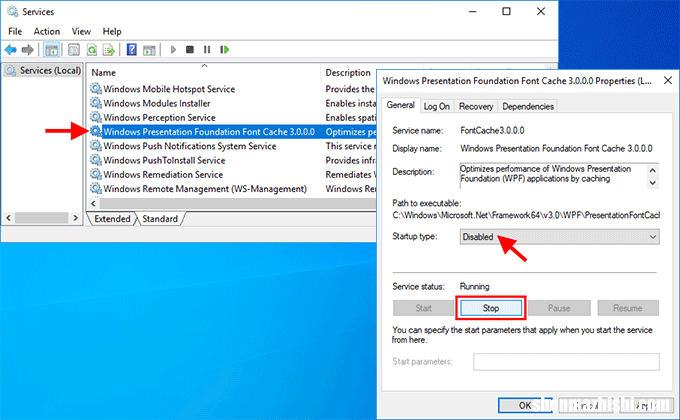This screenshot has width=680, height=420.
Task: Toggle Show/Hide Console Tree toolbar icon
Action: click(x=52, y=50)
